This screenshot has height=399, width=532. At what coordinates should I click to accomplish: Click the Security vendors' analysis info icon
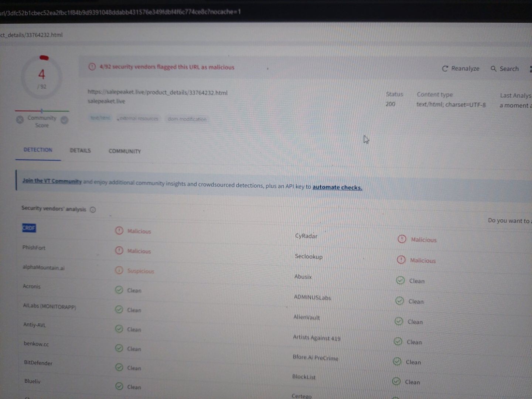click(93, 209)
